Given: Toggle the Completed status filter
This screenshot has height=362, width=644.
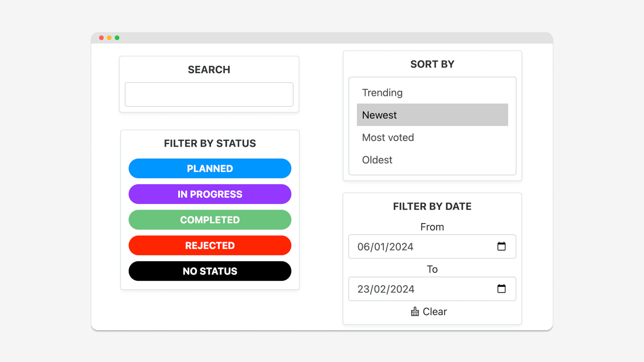Looking at the screenshot, I should tap(210, 220).
